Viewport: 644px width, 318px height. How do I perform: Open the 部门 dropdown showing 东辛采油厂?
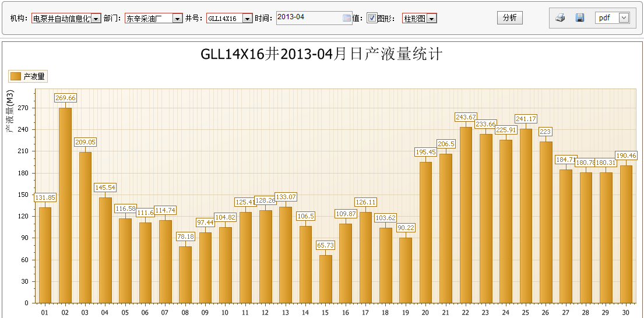click(177, 19)
